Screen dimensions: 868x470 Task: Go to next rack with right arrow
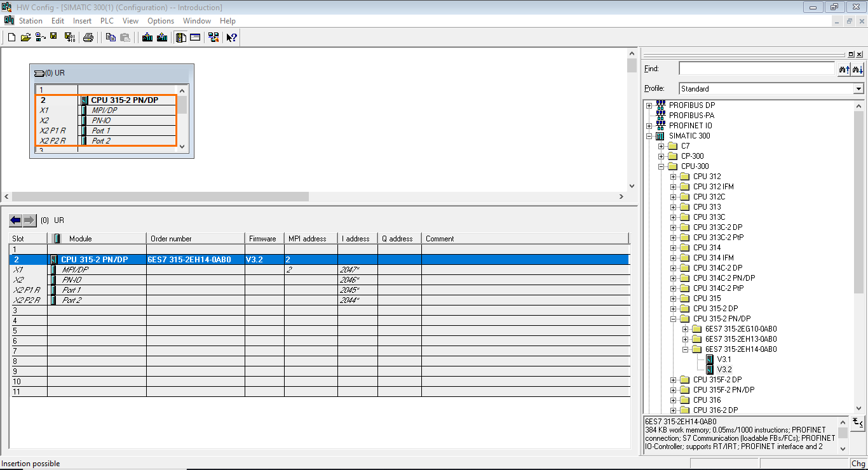[x=30, y=220]
